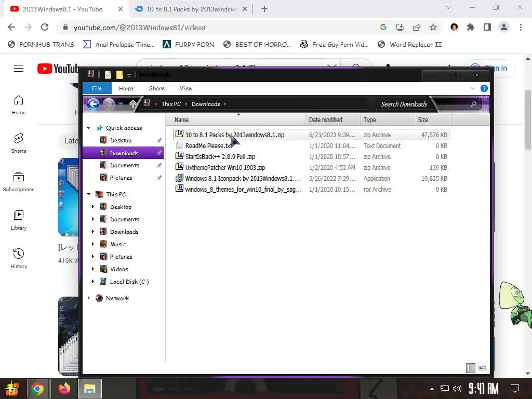The width and height of the screenshot is (532, 399).
Task: Open the Share ribbon tab
Action: point(156,88)
